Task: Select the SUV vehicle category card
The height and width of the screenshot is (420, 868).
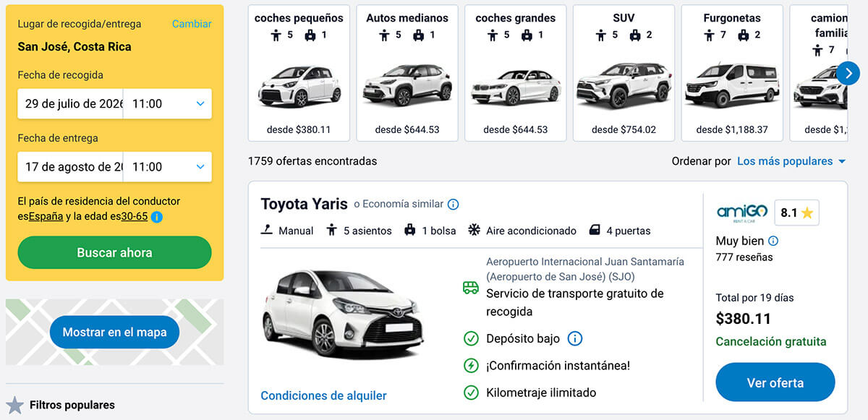Action: click(x=624, y=69)
